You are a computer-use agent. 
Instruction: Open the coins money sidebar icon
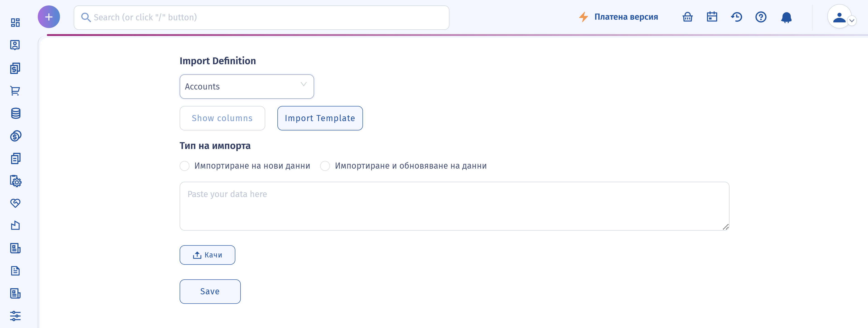coord(15,136)
